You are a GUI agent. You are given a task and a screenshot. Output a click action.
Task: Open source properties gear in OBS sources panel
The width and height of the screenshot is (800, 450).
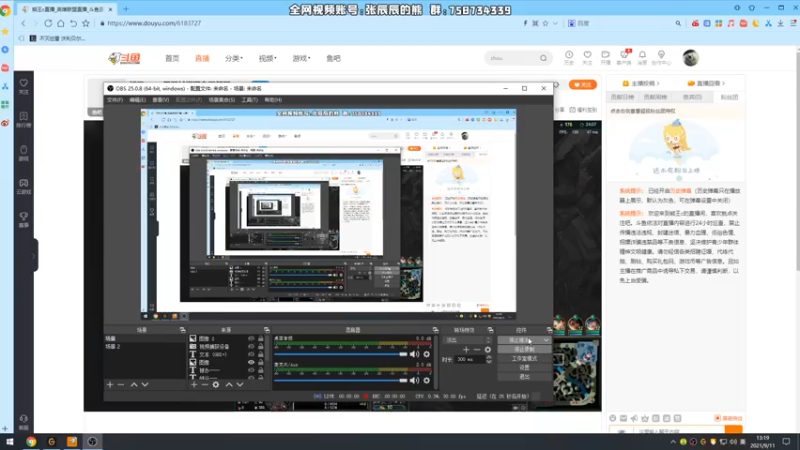point(216,385)
